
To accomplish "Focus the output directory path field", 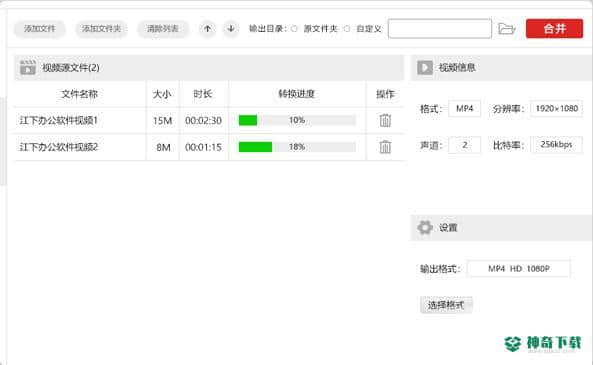I will 440,28.
